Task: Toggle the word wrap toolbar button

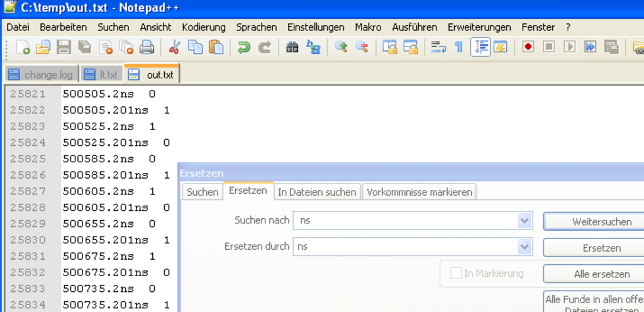Action: tap(438, 47)
